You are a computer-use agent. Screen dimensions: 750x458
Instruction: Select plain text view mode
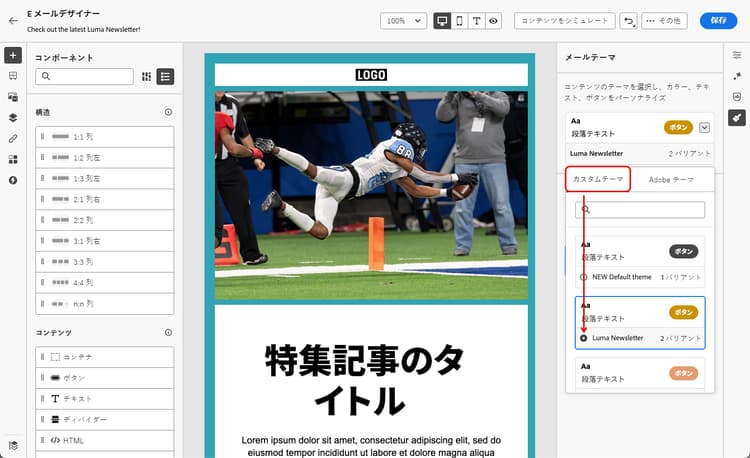(476, 21)
